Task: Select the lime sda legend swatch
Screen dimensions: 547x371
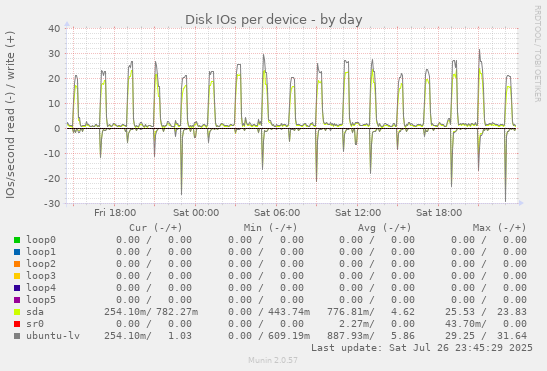Action: coord(17,312)
